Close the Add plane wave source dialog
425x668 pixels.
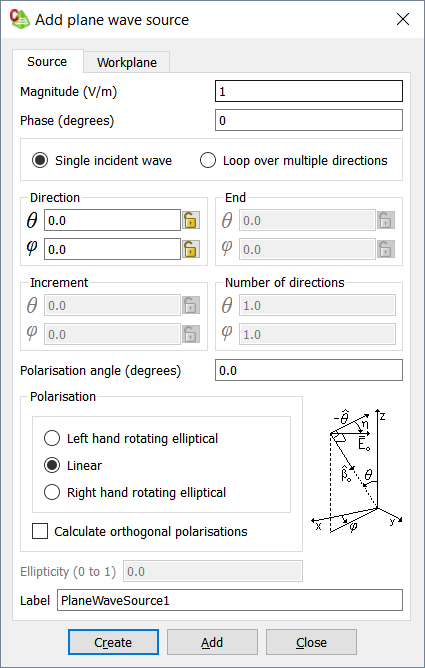click(x=402, y=19)
